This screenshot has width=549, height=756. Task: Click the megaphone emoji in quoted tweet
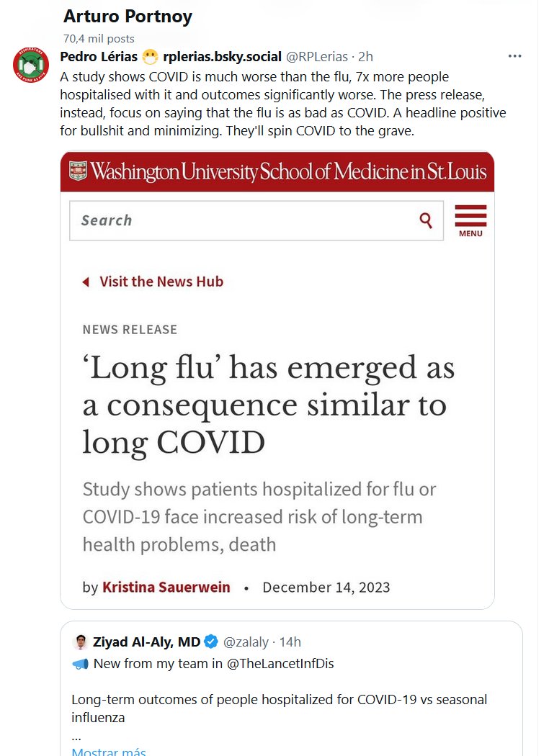pyautogui.click(x=80, y=665)
